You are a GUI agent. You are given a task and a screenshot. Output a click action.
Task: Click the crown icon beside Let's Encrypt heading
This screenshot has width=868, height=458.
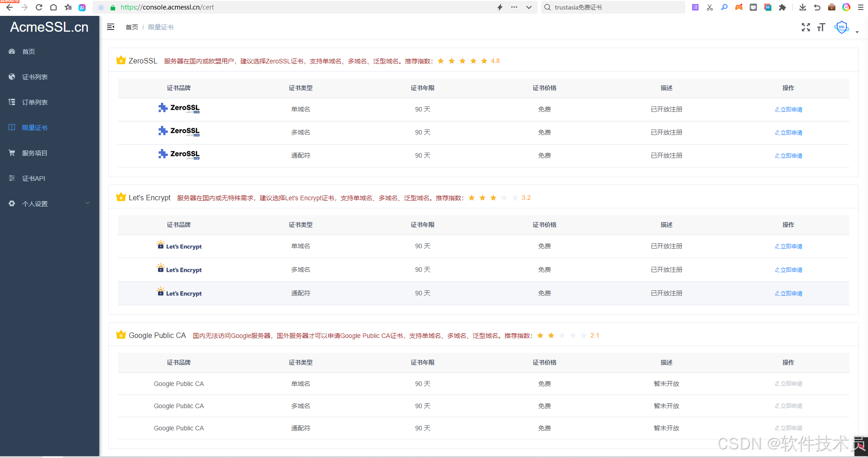pyautogui.click(x=121, y=197)
